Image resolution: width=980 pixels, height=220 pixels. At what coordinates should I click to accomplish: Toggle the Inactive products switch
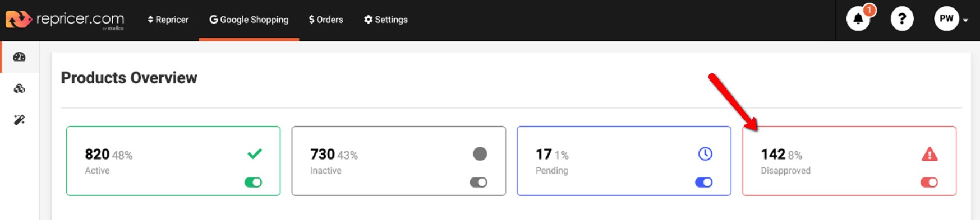[x=479, y=182]
